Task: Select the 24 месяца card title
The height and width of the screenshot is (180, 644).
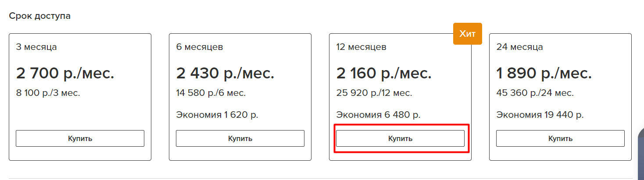Action: click(x=519, y=47)
